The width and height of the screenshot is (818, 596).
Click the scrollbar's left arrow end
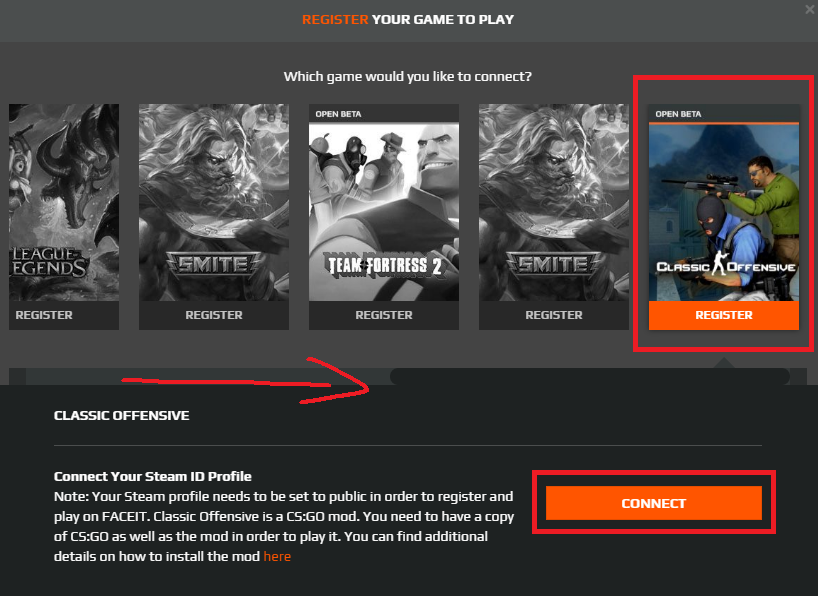(17, 376)
